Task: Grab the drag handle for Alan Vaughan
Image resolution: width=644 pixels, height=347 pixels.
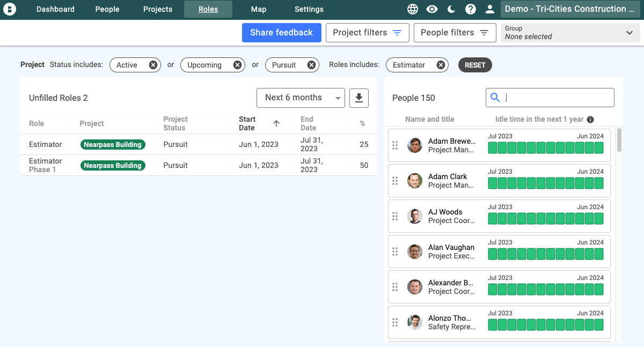Action: pos(395,252)
